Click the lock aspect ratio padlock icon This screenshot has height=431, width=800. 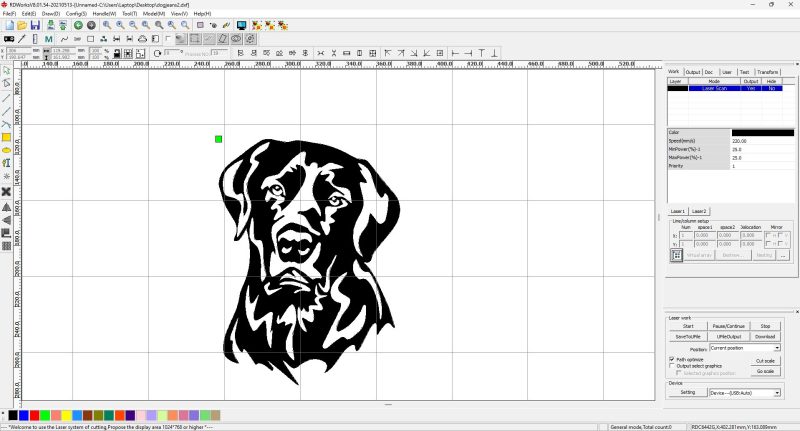[x=117, y=53]
